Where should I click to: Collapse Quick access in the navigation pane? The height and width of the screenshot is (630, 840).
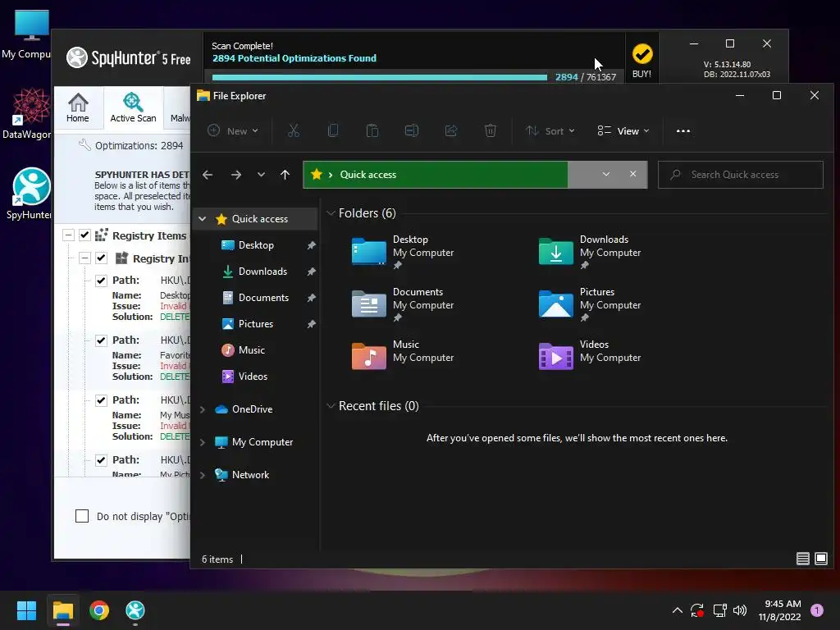click(203, 218)
